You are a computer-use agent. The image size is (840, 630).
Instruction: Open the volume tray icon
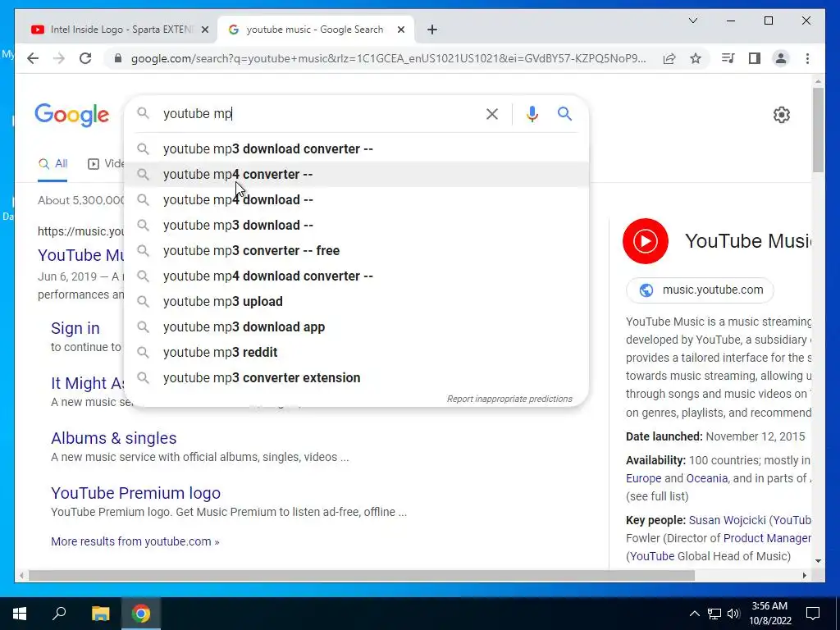(733, 614)
